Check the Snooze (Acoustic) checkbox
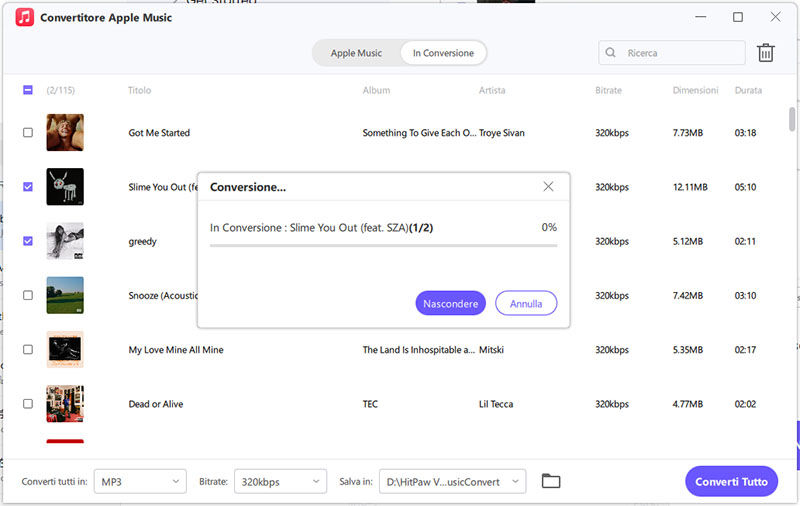This screenshot has width=800, height=506. point(28,295)
